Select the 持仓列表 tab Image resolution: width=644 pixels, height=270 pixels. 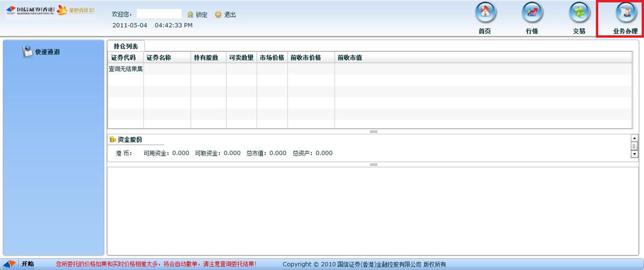tap(126, 46)
